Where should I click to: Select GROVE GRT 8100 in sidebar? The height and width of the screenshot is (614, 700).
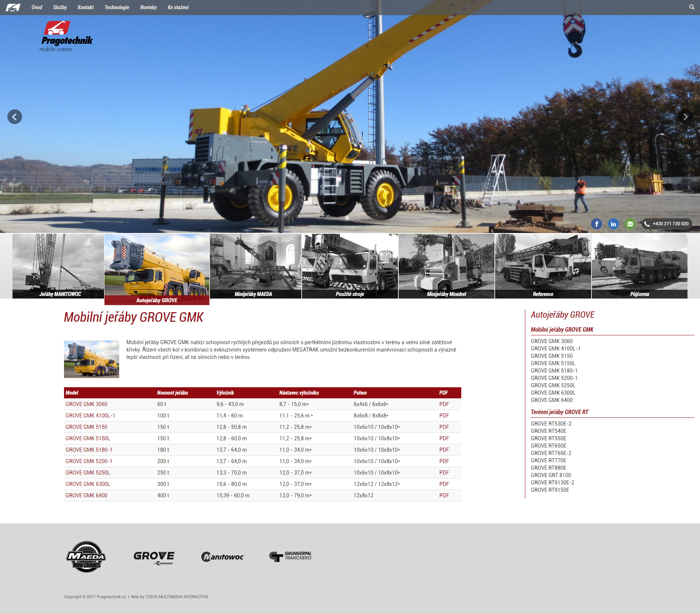551,475
